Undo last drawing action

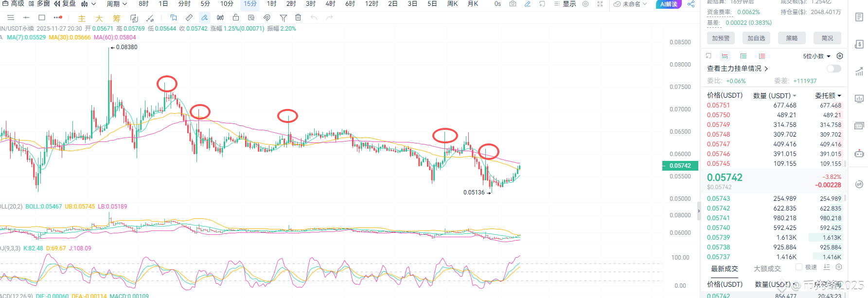[314, 18]
